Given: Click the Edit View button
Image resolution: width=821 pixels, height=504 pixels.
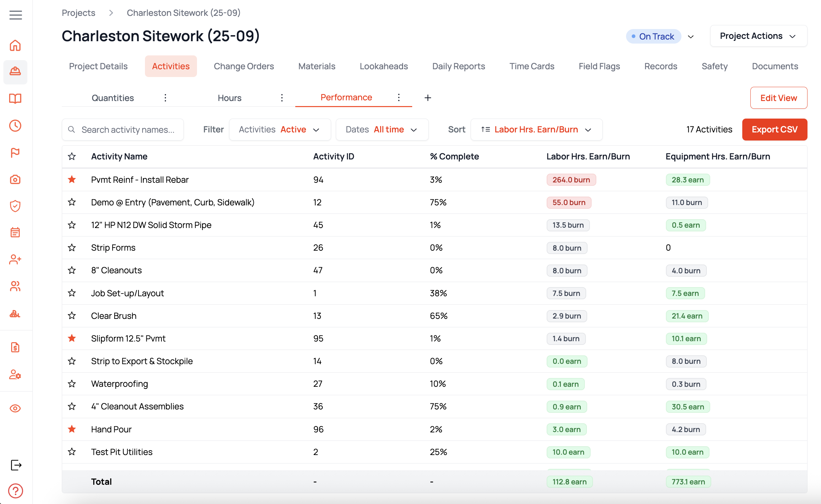Looking at the screenshot, I should [x=778, y=98].
